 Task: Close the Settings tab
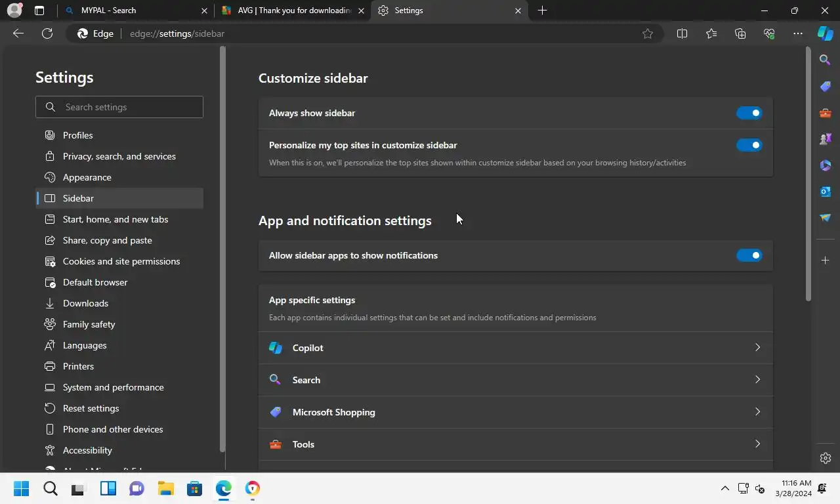pyautogui.click(x=518, y=10)
